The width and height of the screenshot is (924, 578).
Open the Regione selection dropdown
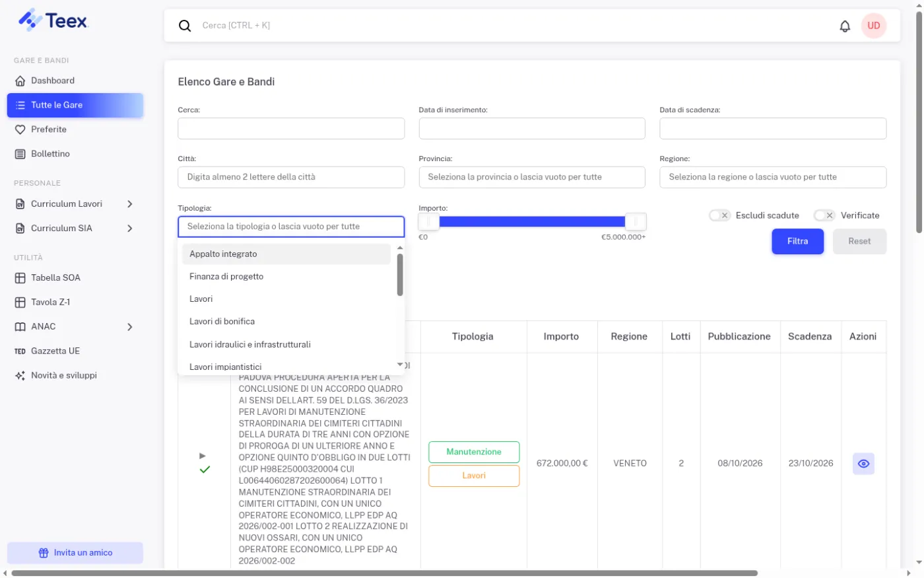point(773,177)
